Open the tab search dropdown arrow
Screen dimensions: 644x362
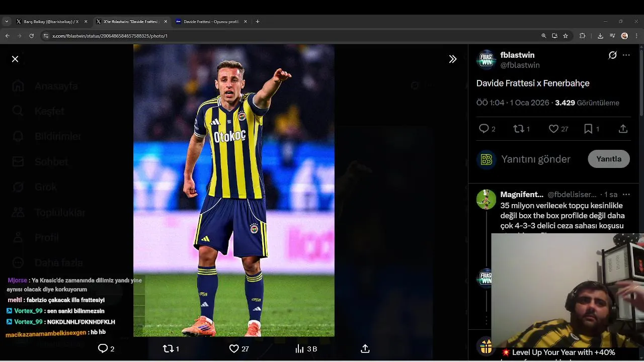(x=7, y=22)
